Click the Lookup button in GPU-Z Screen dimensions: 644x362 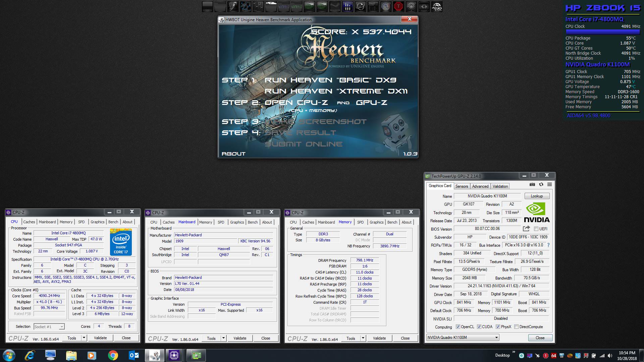537,196
